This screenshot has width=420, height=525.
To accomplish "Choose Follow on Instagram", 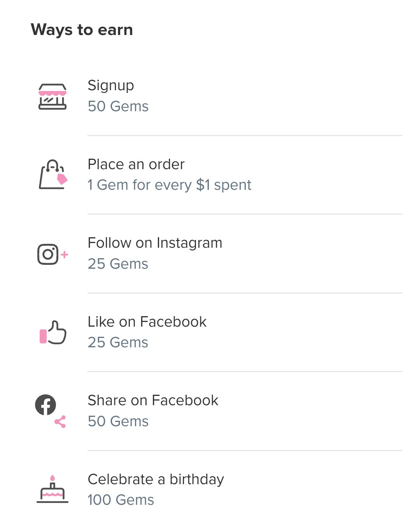I will (155, 243).
